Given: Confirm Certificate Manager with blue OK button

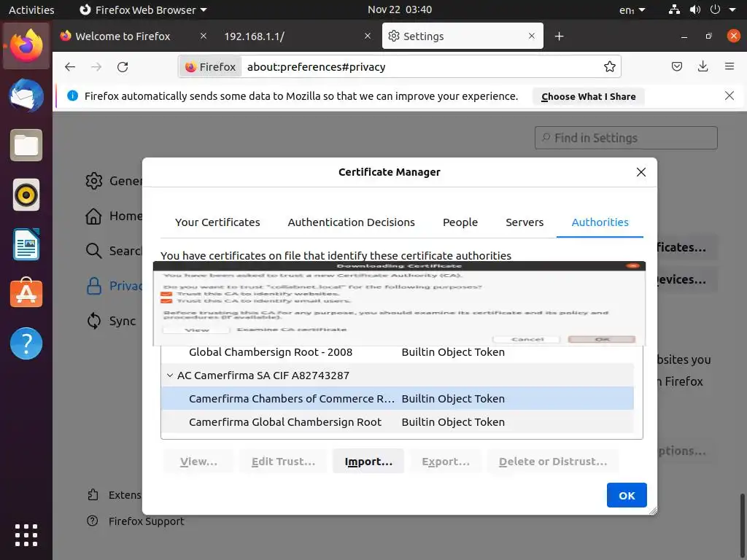Looking at the screenshot, I should [627, 495].
